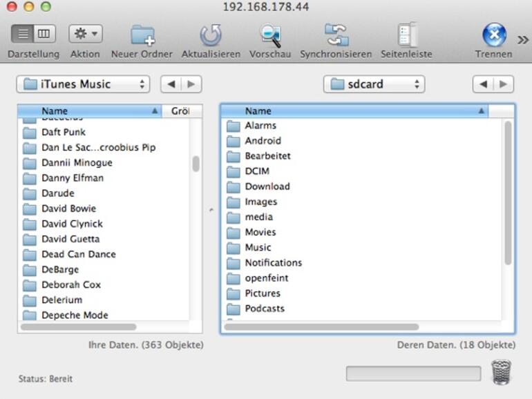Go back in the left pane
Screen dimensions: 532x399
click(171, 84)
